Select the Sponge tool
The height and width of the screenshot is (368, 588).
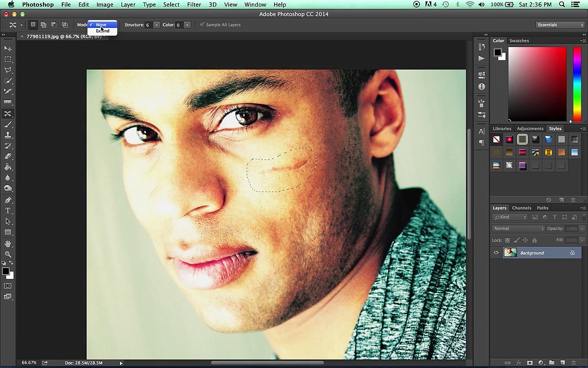click(x=8, y=189)
